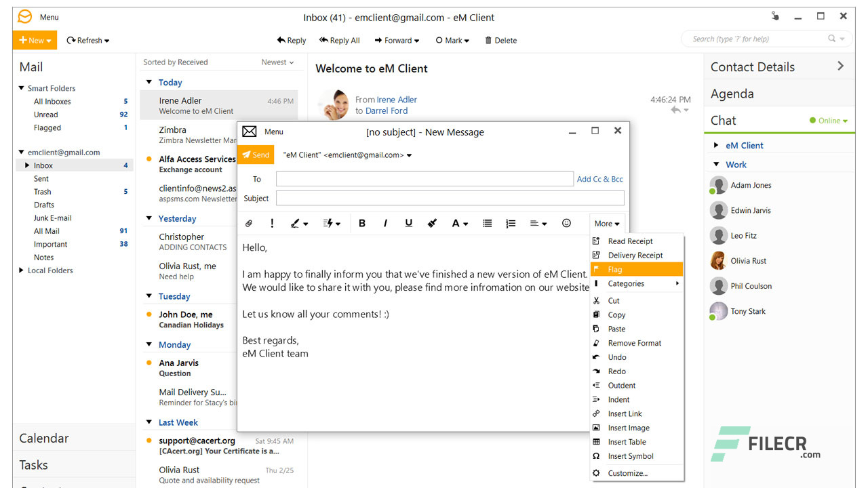Viewport: 868px width, 488px height.
Task: Toggle numbered list formatting
Action: (511, 223)
